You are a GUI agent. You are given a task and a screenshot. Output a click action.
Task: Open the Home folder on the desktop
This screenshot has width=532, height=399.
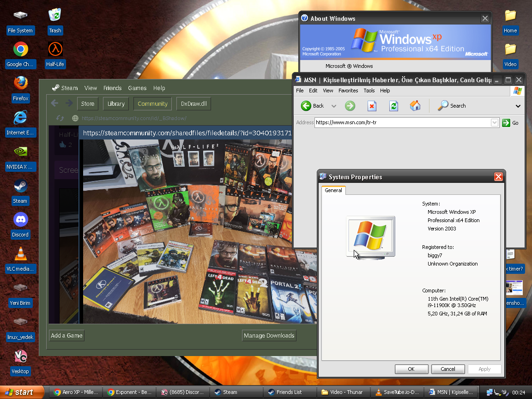click(510, 22)
